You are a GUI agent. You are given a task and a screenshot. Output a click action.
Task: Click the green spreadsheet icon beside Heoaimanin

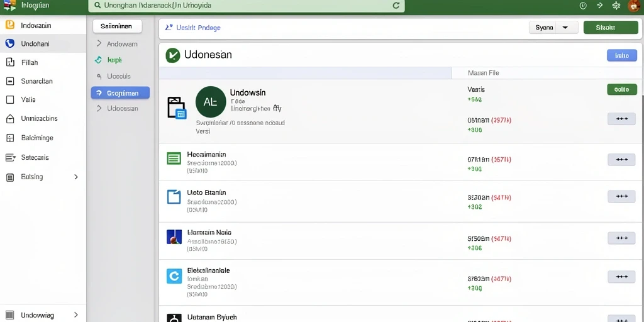coord(174,158)
